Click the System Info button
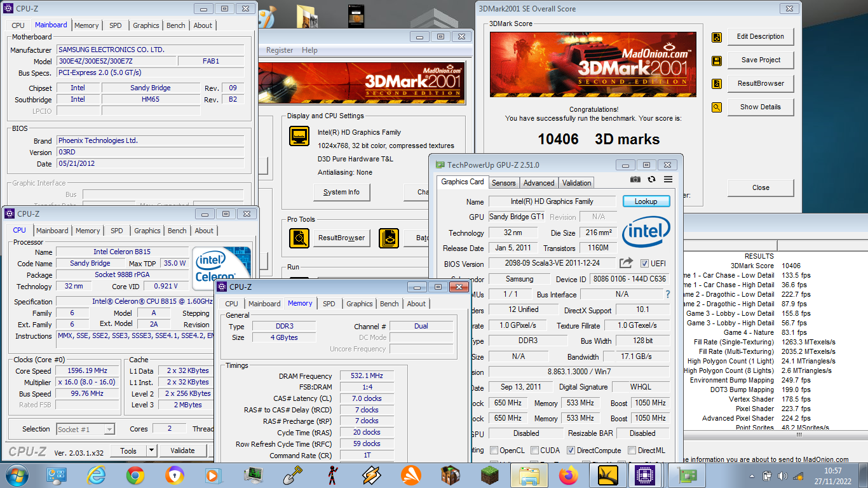 [341, 192]
